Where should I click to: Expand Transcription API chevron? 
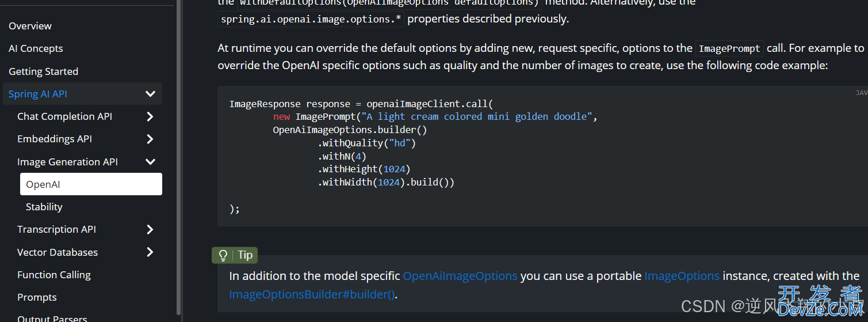(x=150, y=229)
